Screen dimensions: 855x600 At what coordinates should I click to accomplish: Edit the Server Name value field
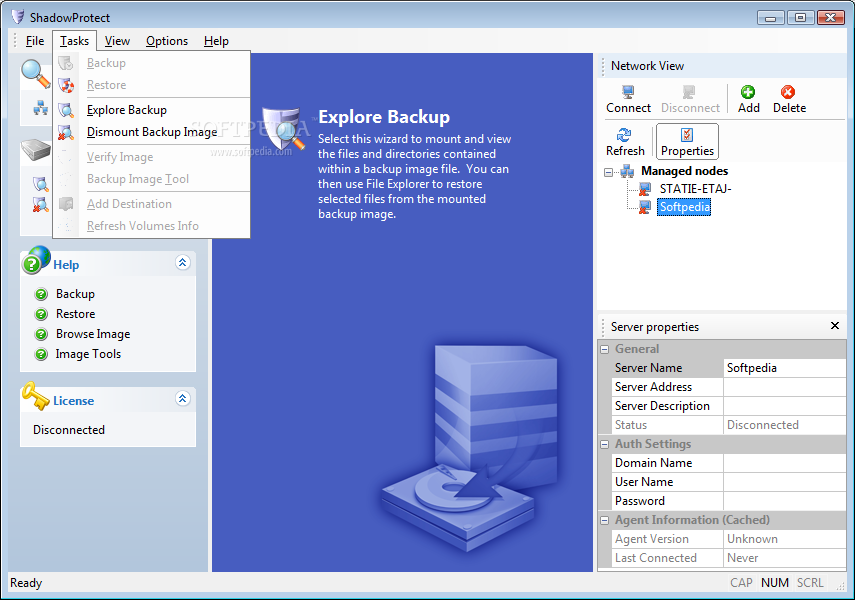[x=784, y=368]
